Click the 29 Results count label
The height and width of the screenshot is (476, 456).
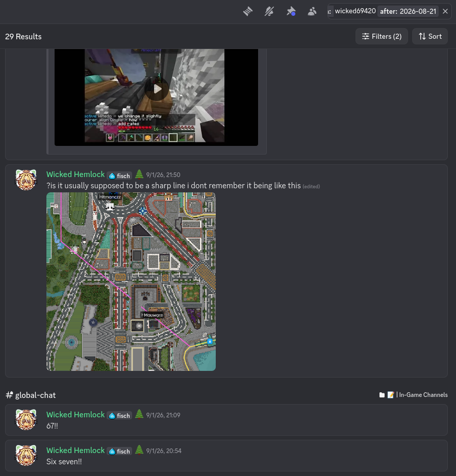click(23, 36)
